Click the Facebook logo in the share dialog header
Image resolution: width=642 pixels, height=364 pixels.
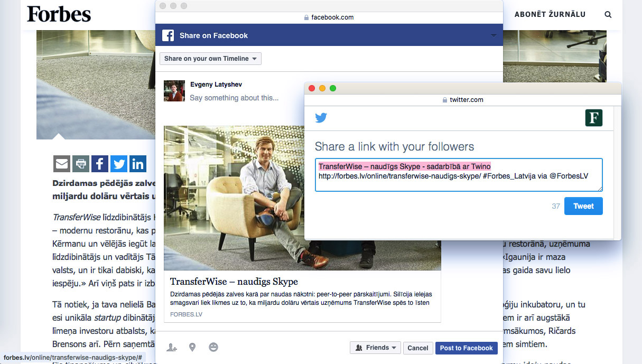(x=168, y=35)
